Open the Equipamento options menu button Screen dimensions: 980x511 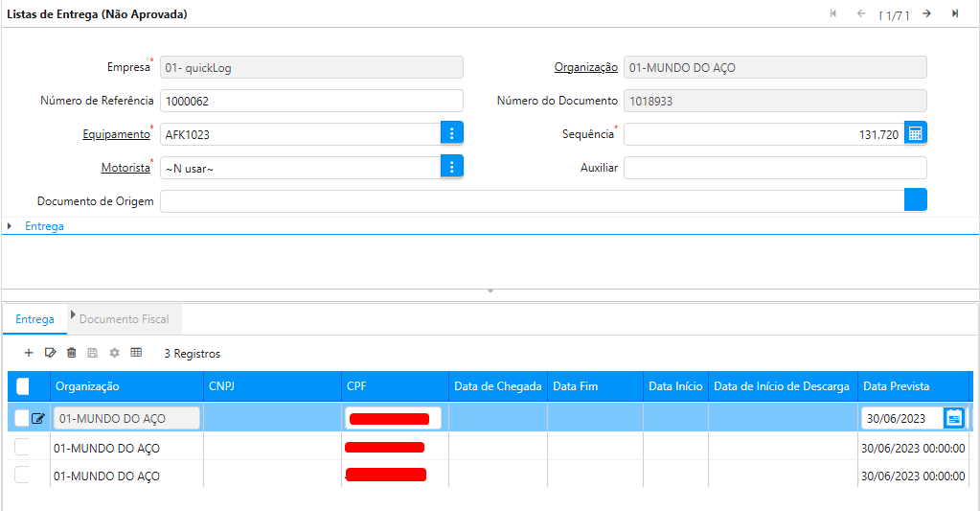point(452,134)
